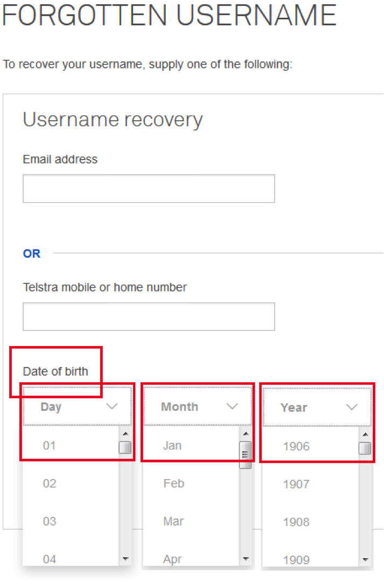
Task: Click the Email address input field
Action: (149, 189)
